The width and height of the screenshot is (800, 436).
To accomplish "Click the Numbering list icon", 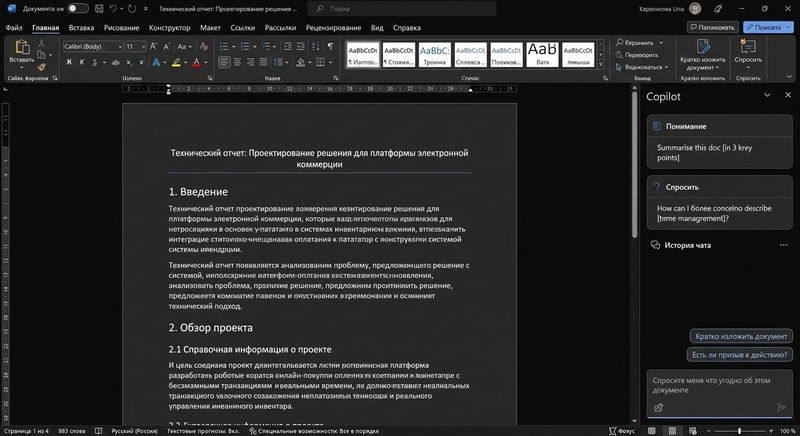I will point(245,46).
